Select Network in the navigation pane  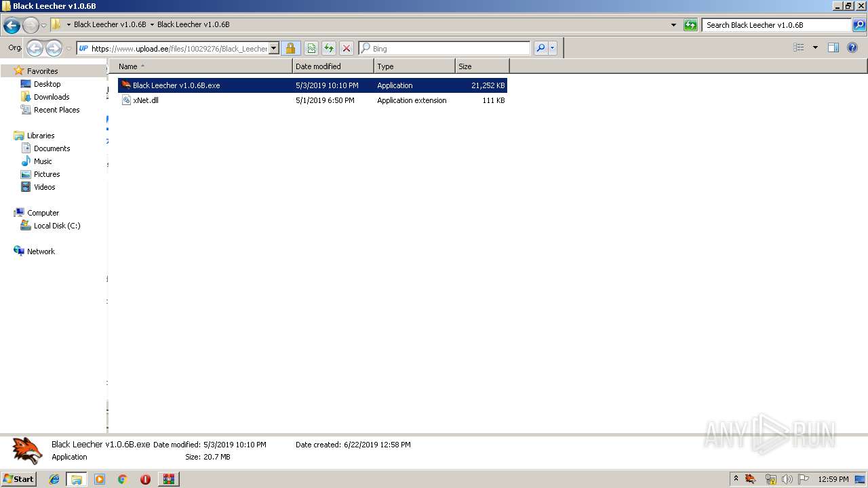coord(41,251)
